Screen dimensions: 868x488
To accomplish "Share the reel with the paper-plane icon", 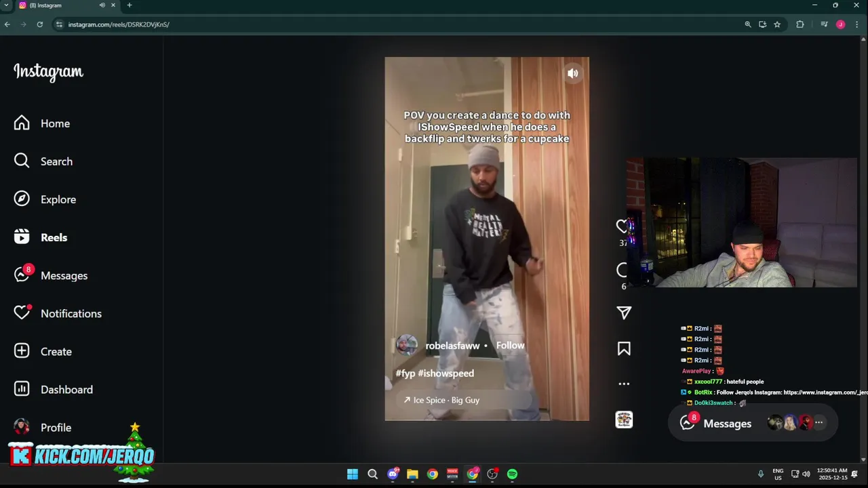I will point(624,312).
